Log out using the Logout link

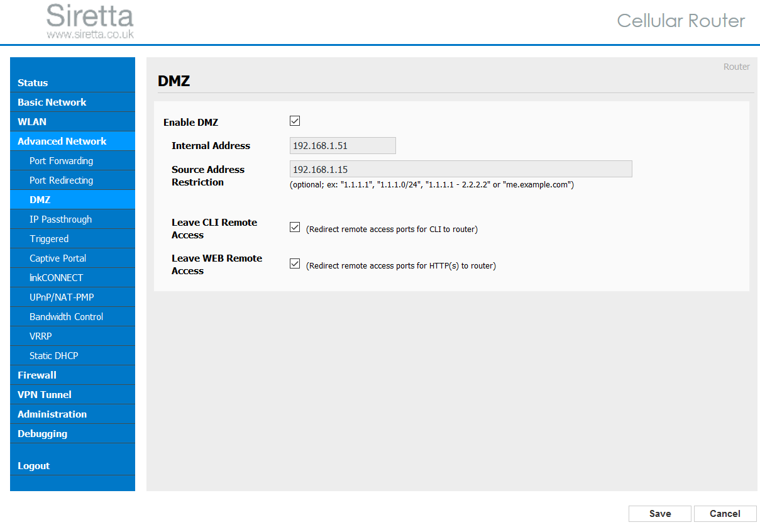[72, 465]
